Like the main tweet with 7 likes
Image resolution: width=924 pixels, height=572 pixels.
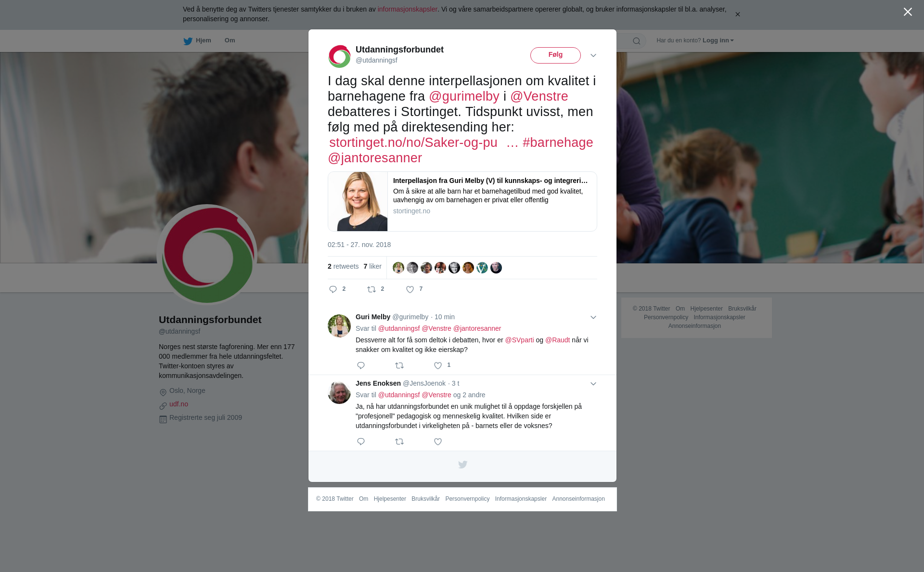coord(410,289)
